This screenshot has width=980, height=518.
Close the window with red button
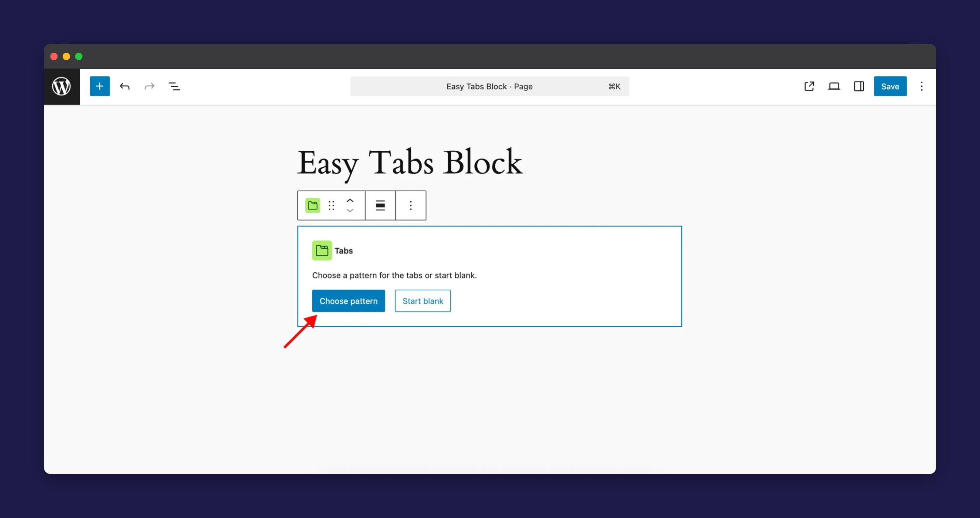(54, 56)
